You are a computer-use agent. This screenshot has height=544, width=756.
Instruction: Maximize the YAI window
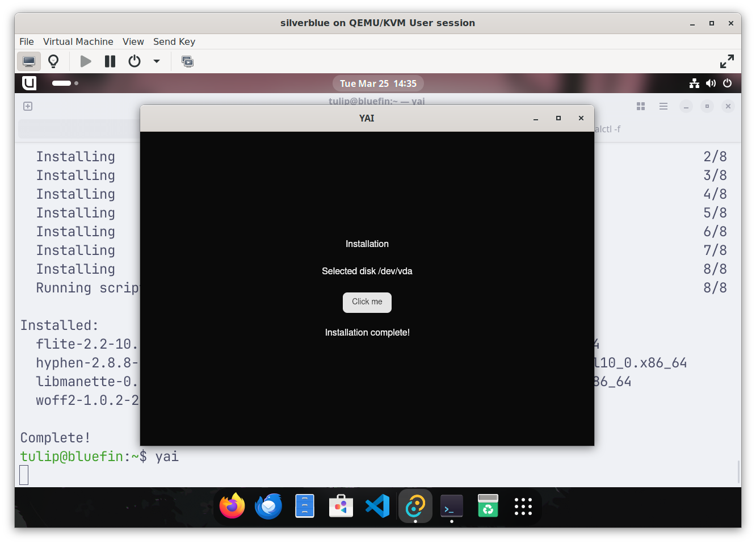click(x=558, y=118)
